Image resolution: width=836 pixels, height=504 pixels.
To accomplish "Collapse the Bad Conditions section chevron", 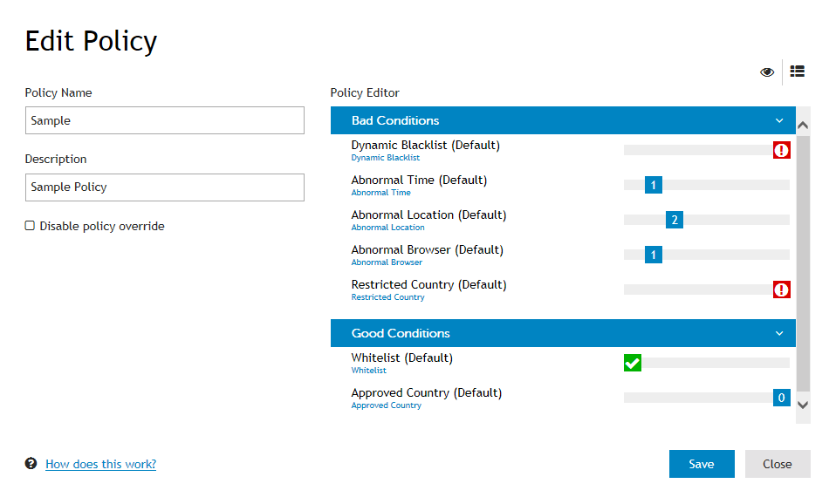I will [779, 121].
